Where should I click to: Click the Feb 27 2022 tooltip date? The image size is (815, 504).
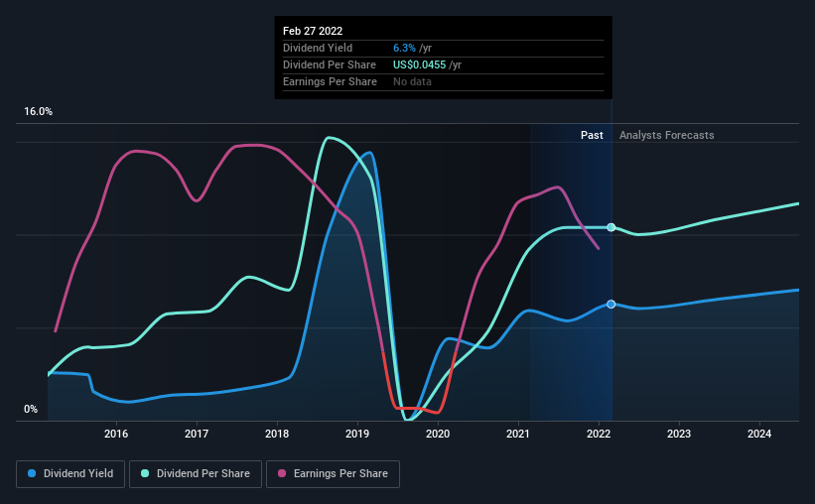coord(313,31)
